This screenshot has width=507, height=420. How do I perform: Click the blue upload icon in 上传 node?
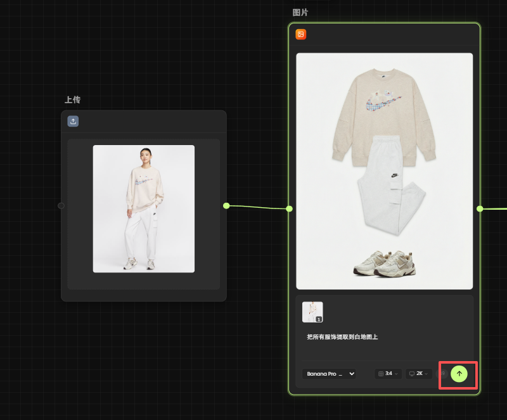click(73, 121)
